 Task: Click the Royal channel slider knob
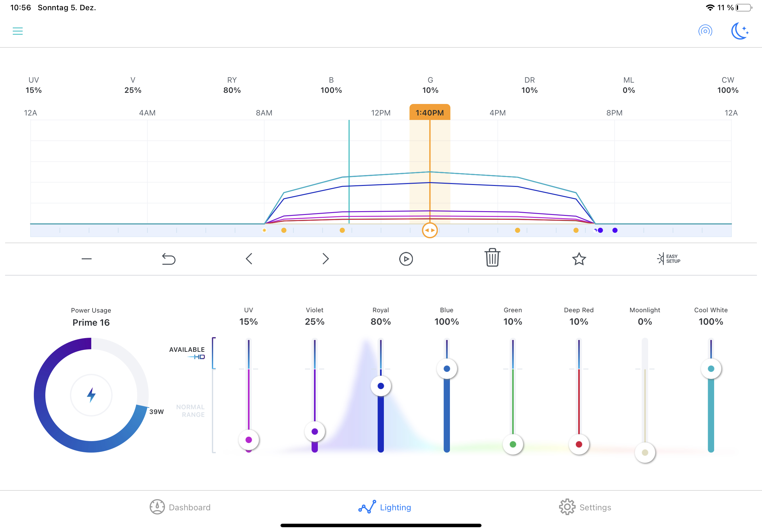point(381,386)
